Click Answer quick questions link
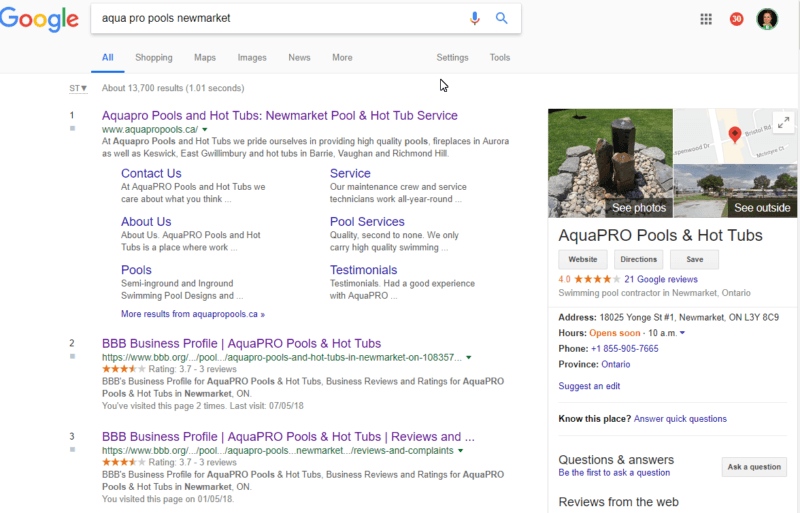Screen dimensions: 800x513 (680, 419)
